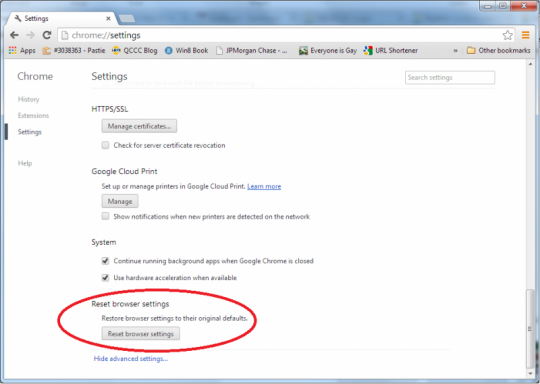The image size is (540, 384).
Task: Open the Other bookmarks folder
Action: [498, 51]
